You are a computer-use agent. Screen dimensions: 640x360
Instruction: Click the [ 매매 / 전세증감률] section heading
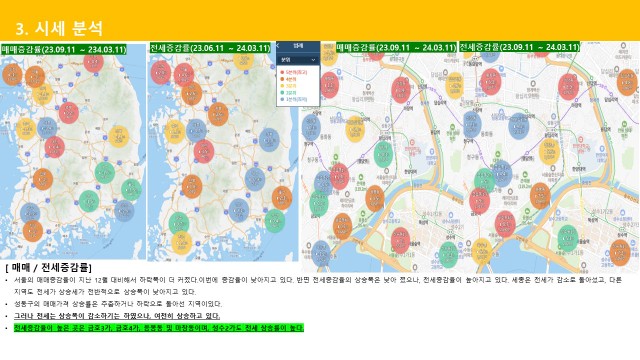[x=49, y=267]
